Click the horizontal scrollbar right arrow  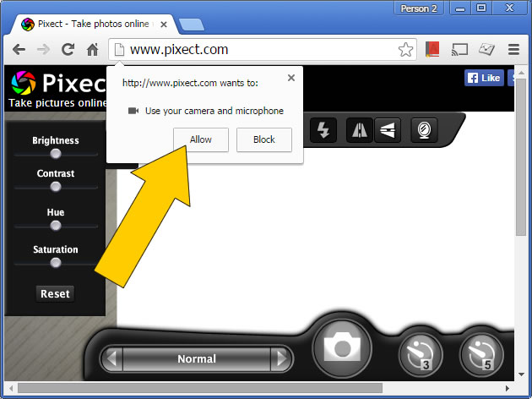coord(508,388)
